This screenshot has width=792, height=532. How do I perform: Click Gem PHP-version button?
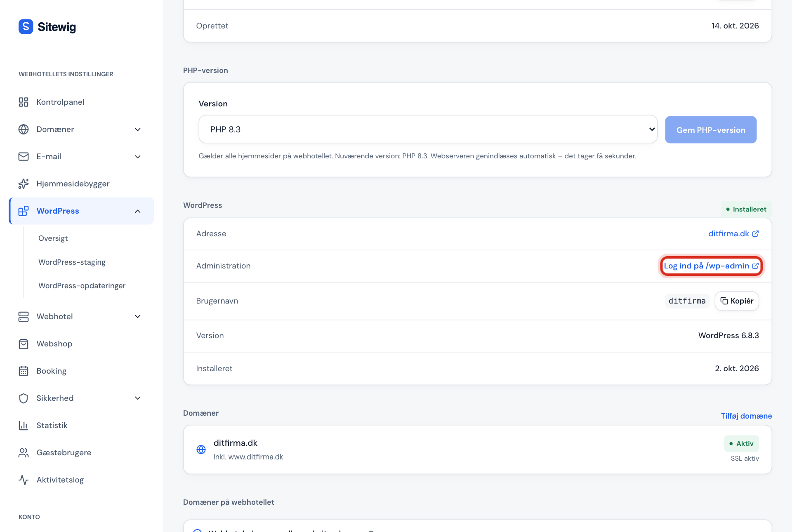click(x=711, y=129)
